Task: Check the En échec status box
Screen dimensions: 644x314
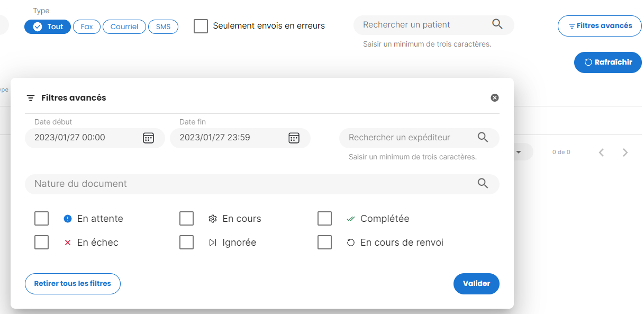Action: pos(41,243)
